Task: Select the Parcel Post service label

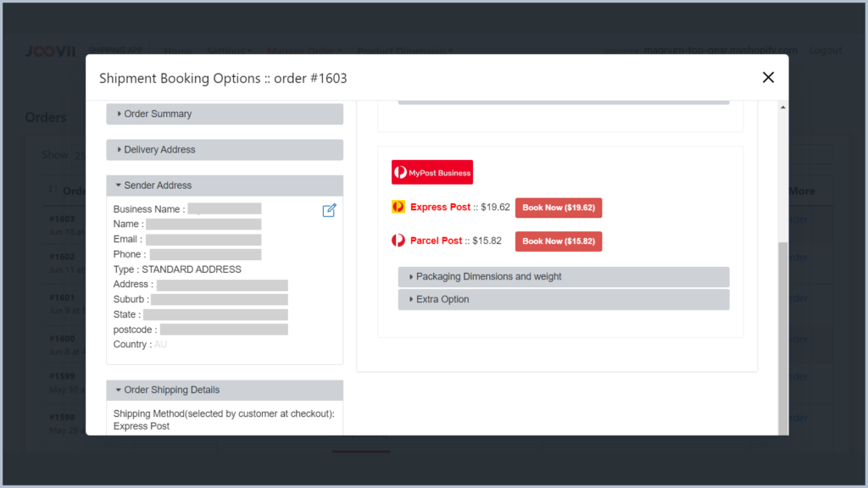Action: (436, 241)
